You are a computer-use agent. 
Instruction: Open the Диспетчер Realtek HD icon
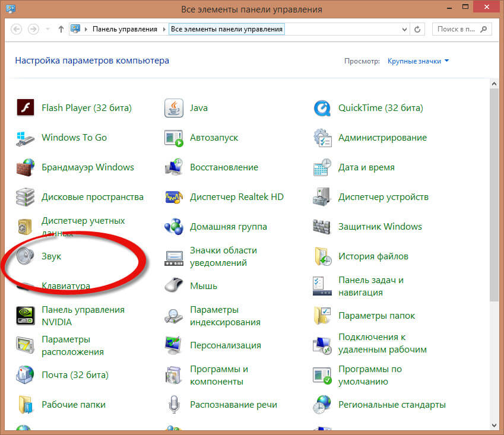point(173,197)
